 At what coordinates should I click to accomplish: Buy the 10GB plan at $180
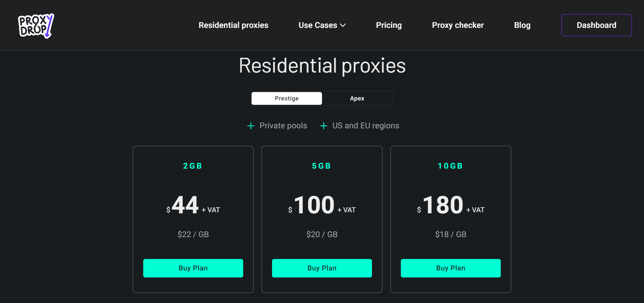(450, 268)
